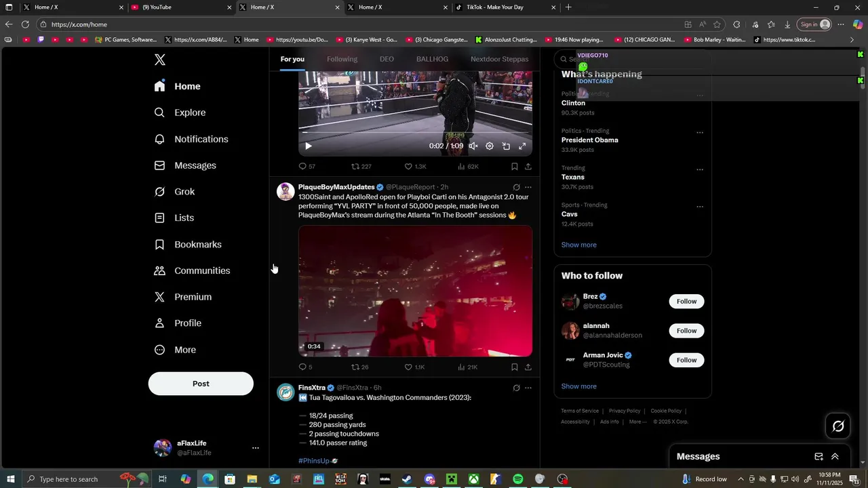The width and height of the screenshot is (868, 488).
Task: Switch to the BALLHOG tab
Action: coord(432,59)
